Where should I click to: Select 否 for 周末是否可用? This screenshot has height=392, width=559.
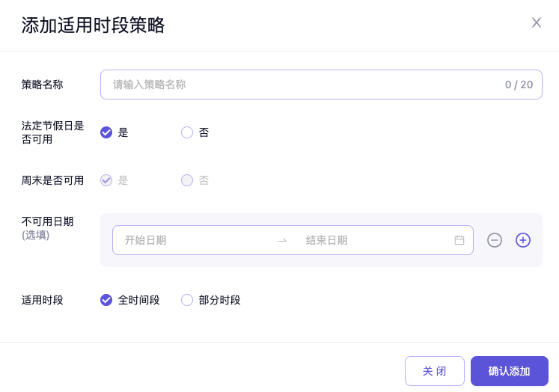187,180
